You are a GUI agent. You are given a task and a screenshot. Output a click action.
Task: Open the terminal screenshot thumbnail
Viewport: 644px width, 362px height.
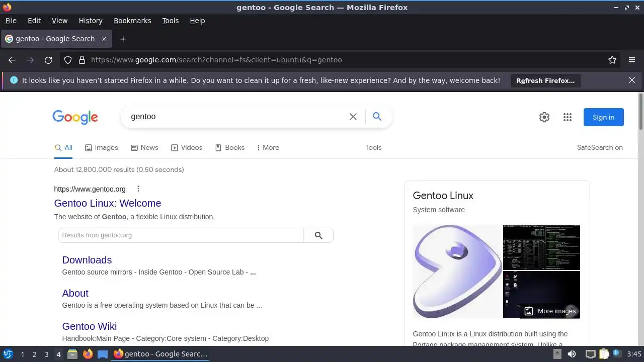541,247
